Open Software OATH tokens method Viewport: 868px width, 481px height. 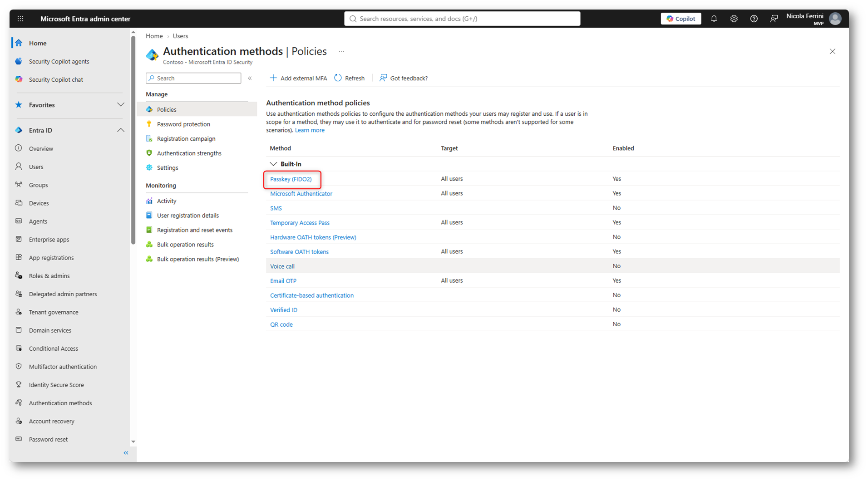(x=299, y=252)
